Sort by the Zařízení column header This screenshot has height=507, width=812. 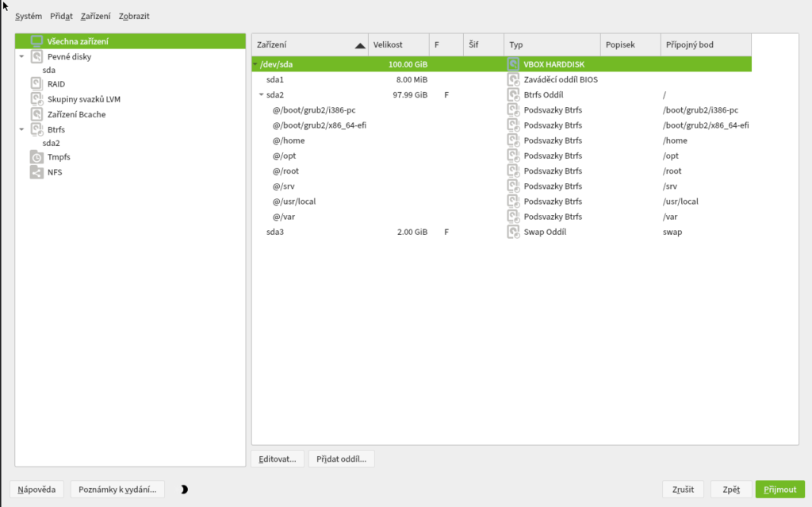coord(310,45)
